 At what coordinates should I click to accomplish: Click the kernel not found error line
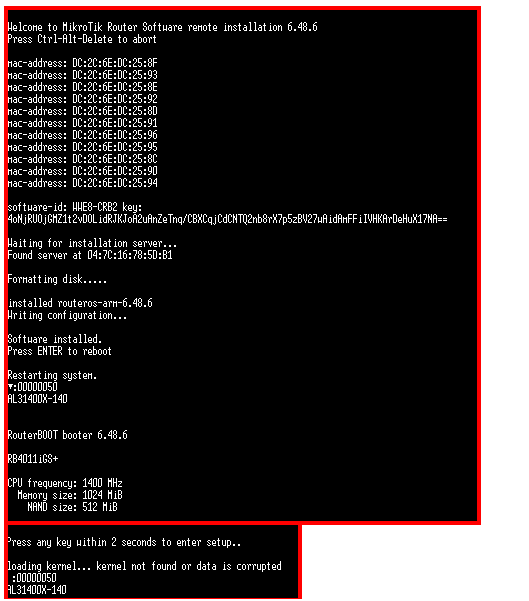tap(145, 566)
